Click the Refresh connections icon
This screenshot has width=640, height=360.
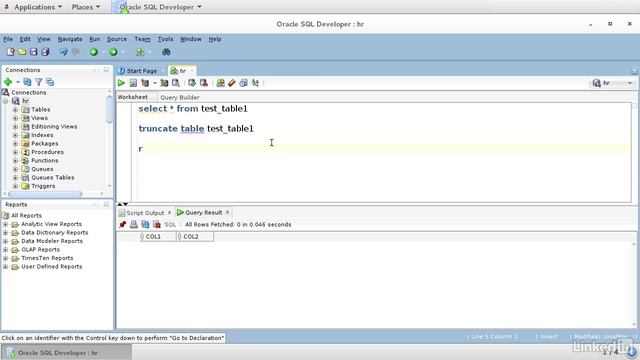coord(27,82)
